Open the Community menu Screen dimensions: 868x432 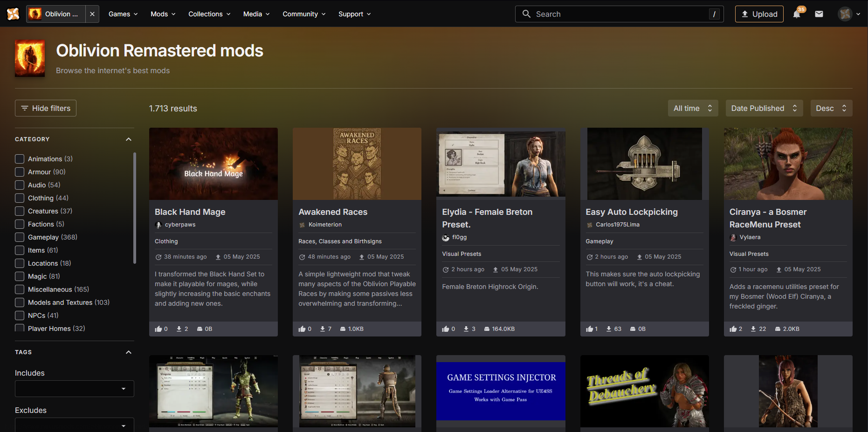click(304, 14)
